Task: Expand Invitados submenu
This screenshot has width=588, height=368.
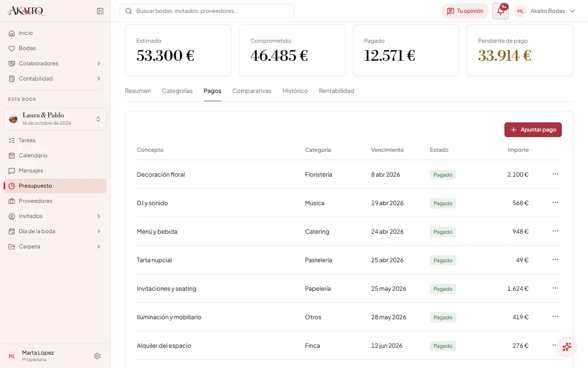Action: [x=55, y=216]
